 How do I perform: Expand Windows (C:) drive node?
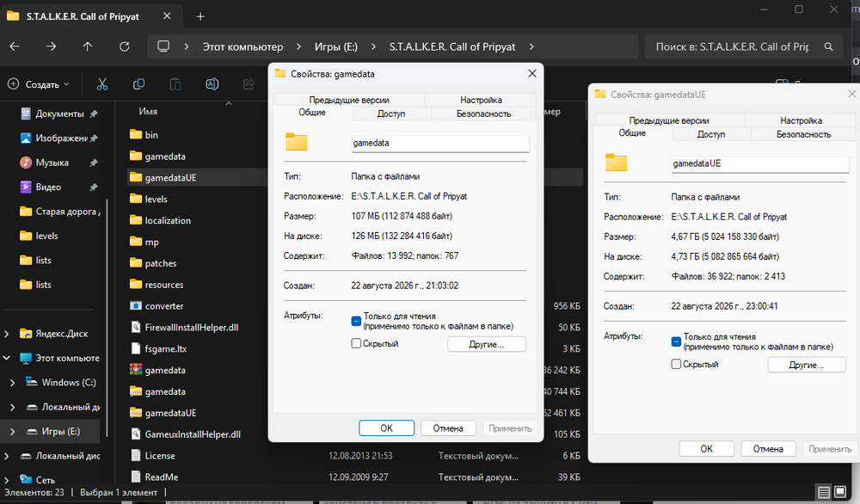pos(12,383)
